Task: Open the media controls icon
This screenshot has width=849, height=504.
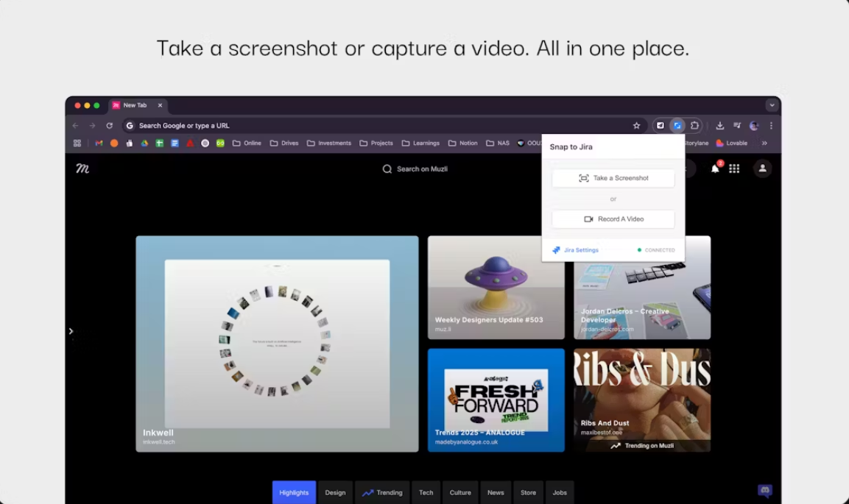Action: pyautogui.click(x=737, y=126)
